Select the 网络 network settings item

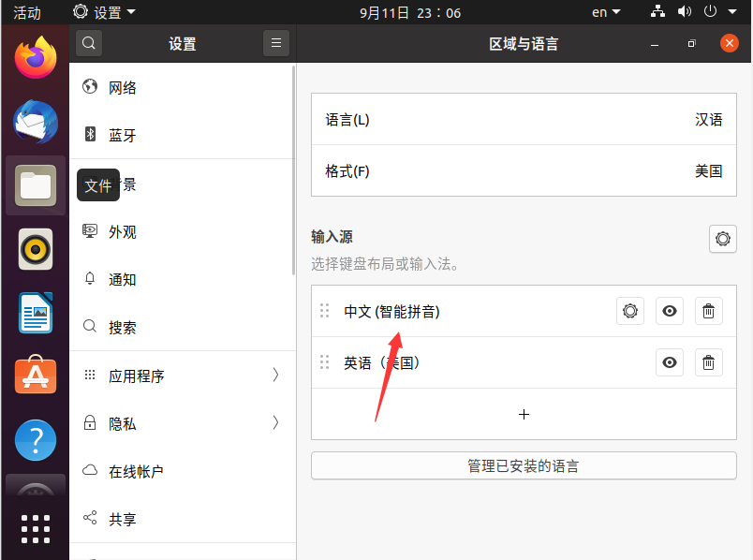click(183, 87)
